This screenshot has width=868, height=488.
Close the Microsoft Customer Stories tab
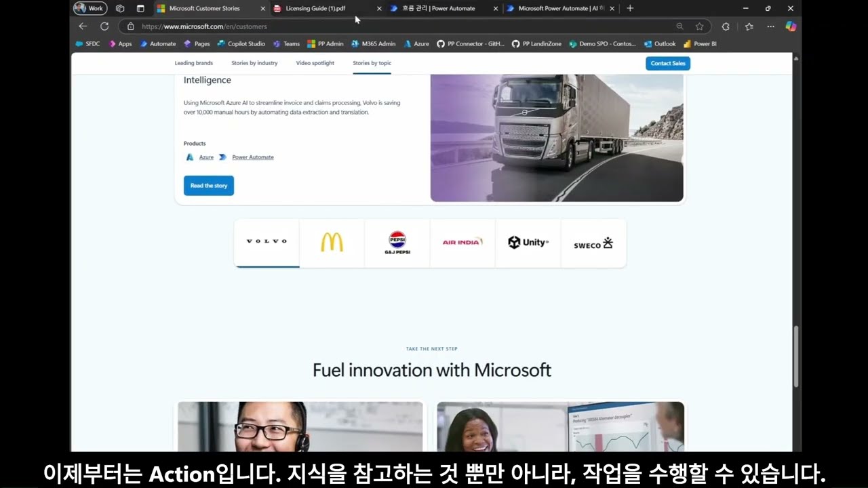tap(263, 8)
